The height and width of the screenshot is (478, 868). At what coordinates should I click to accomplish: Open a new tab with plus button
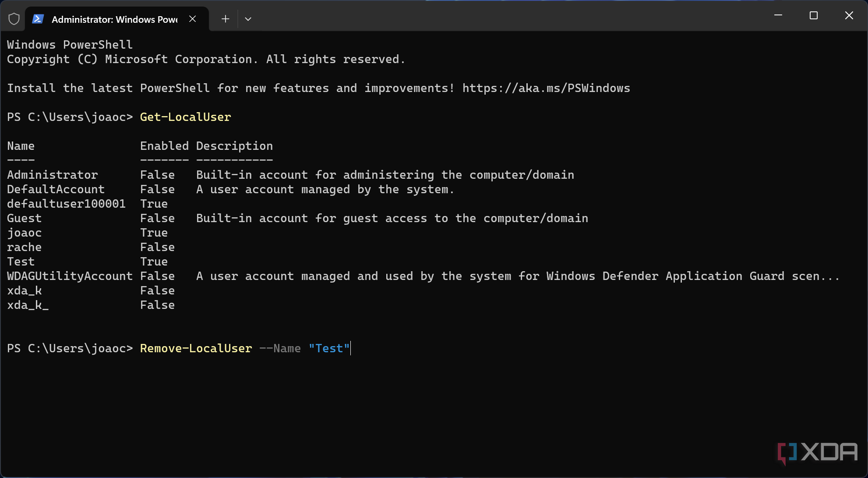pyautogui.click(x=225, y=19)
